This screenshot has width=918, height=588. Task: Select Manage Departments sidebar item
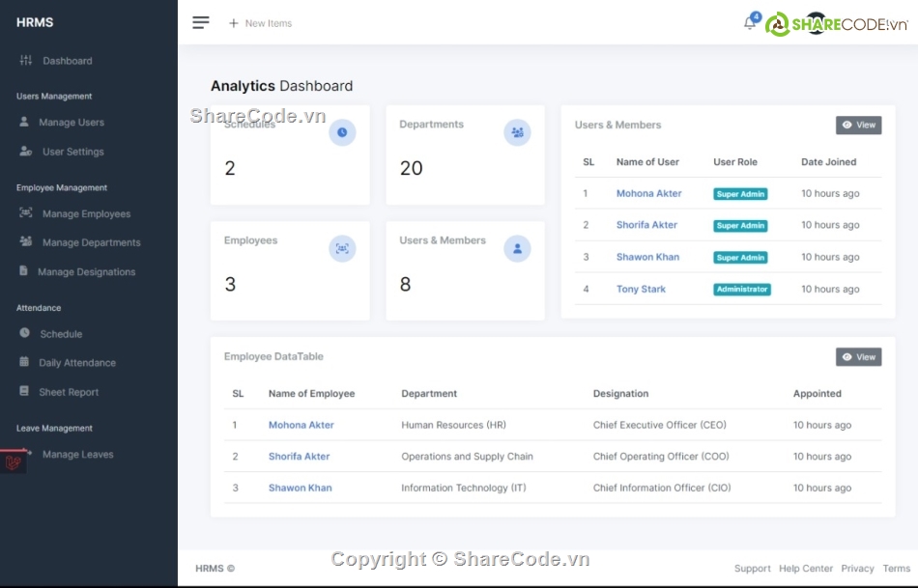[x=91, y=242]
